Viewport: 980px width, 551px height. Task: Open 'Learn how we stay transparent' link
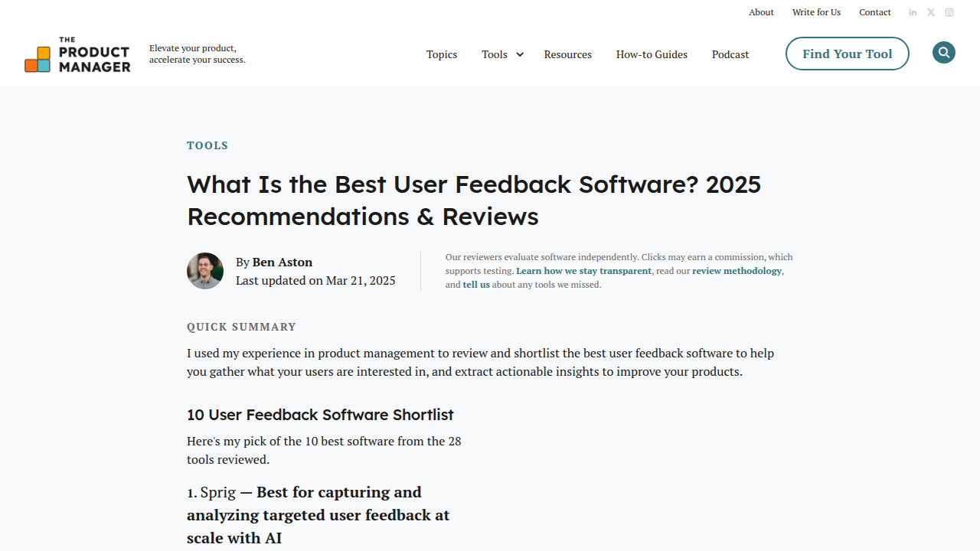coord(584,271)
